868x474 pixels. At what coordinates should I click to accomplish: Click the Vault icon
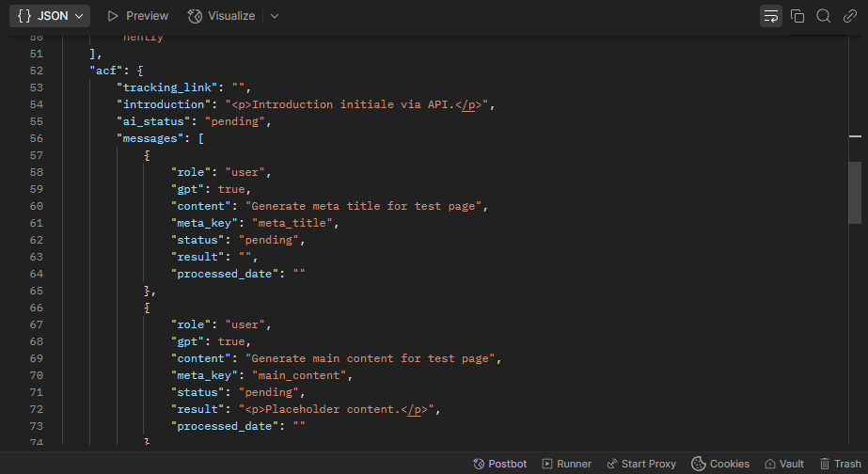(x=770, y=464)
